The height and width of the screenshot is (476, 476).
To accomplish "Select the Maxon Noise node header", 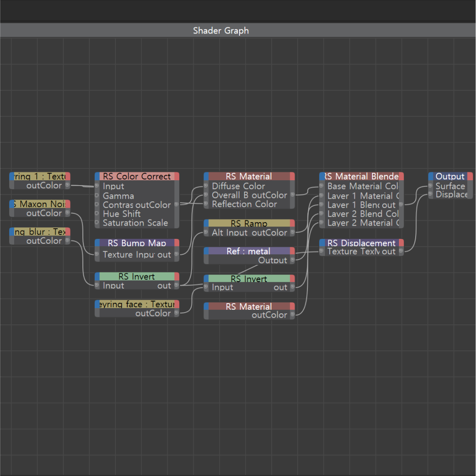I will tap(40, 204).
